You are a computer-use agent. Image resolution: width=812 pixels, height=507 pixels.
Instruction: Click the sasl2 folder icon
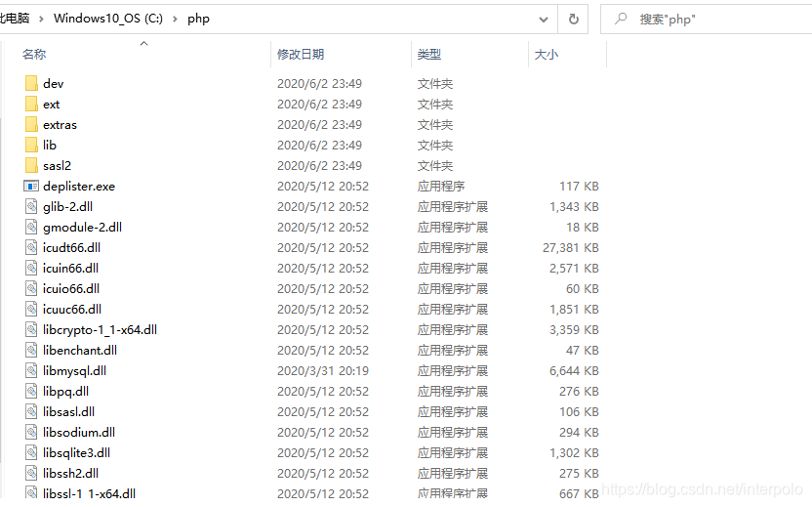[31, 166]
